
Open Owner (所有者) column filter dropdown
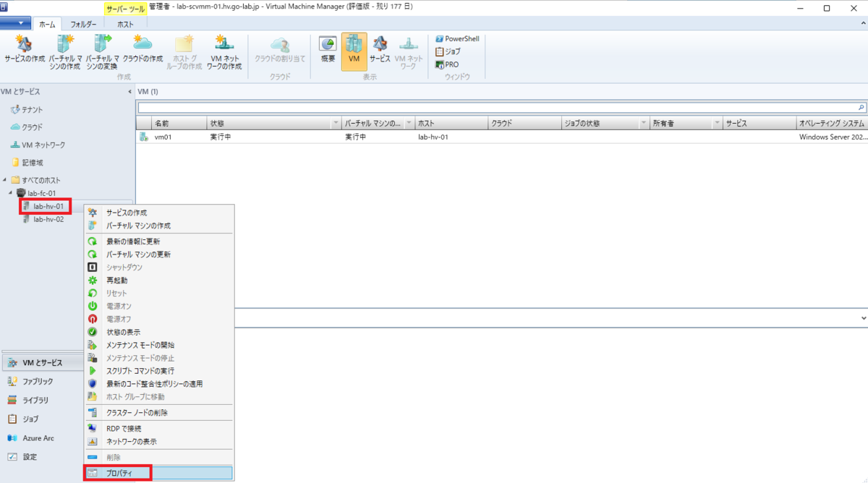[x=717, y=124]
